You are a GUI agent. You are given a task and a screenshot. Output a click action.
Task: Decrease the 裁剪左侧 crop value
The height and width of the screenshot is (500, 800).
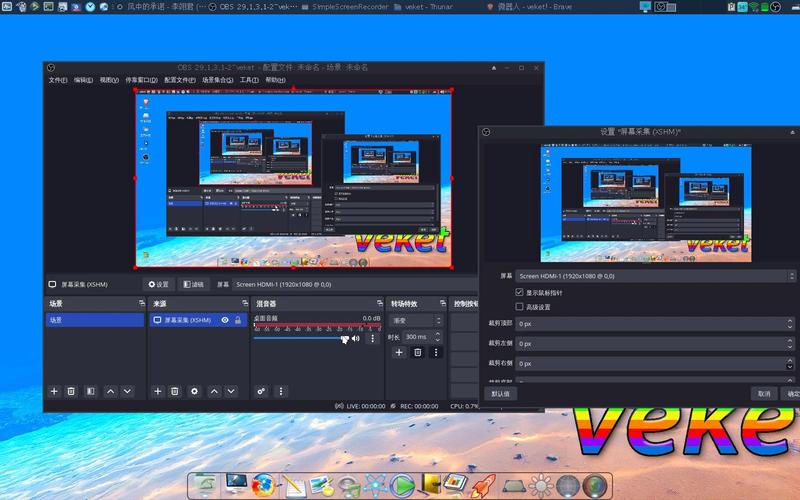coord(790,346)
